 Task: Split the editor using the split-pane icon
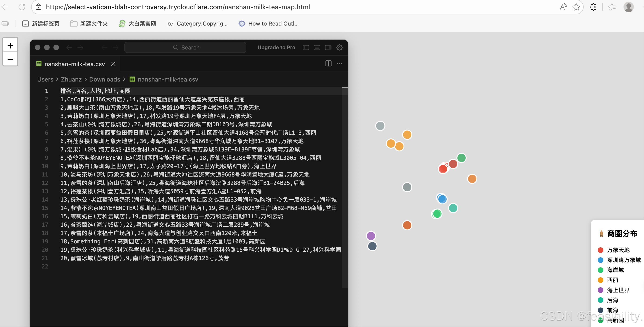[328, 64]
